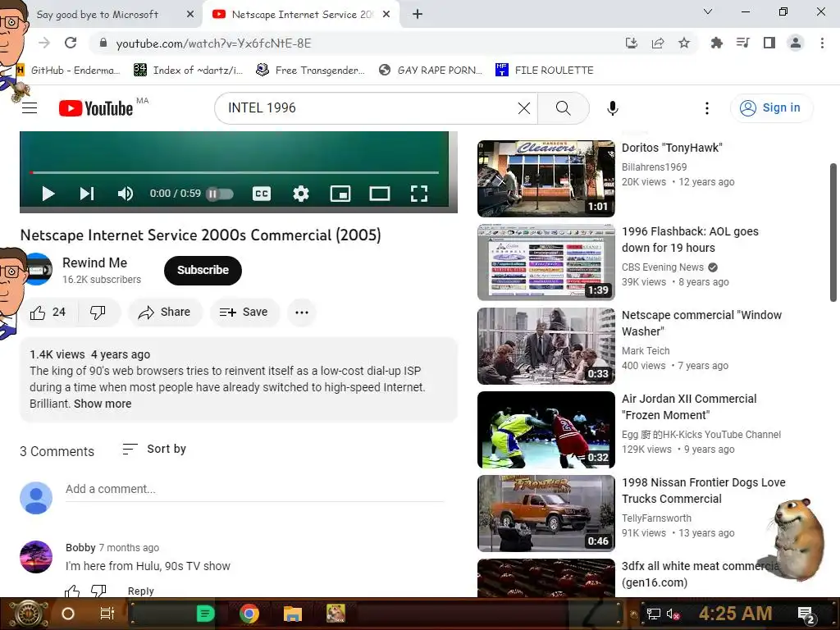This screenshot has width=840, height=630.
Task: Open more actions ellipsis under video
Action: click(302, 313)
